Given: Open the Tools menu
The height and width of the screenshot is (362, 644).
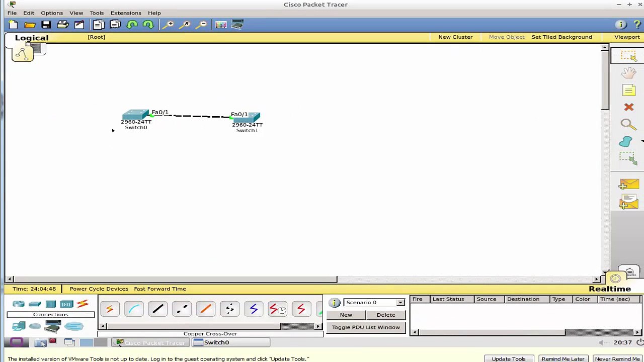Looking at the screenshot, I should coord(97,13).
